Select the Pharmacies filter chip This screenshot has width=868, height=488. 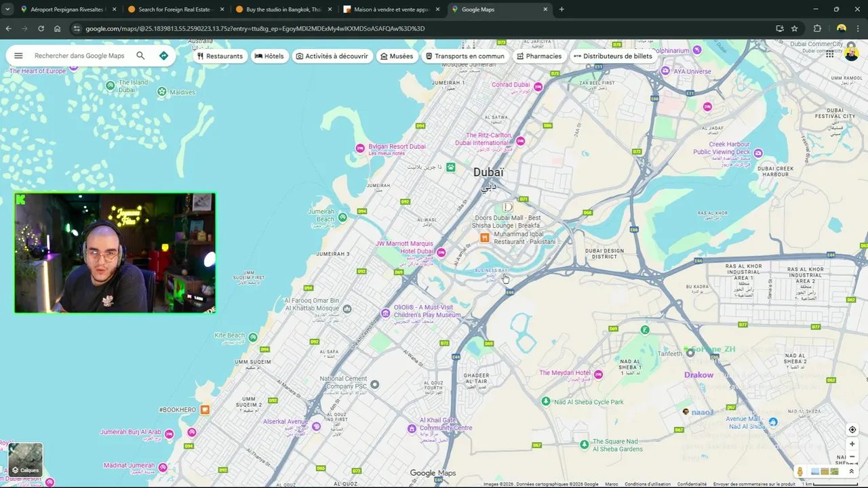(539, 56)
